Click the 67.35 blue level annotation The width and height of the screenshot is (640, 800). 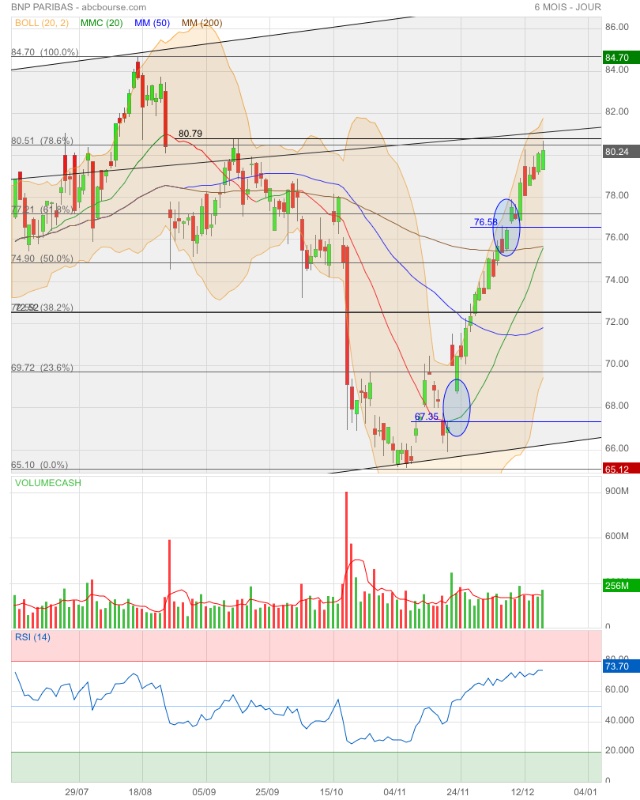pos(427,416)
